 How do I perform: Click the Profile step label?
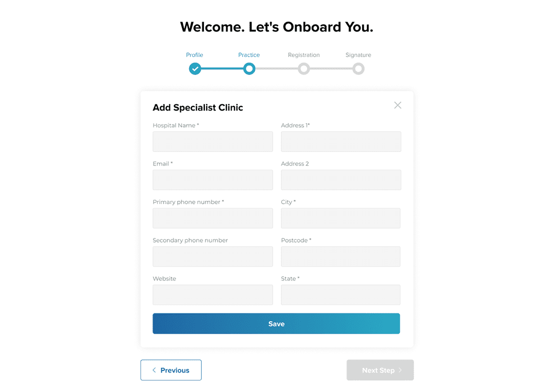click(x=194, y=55)
